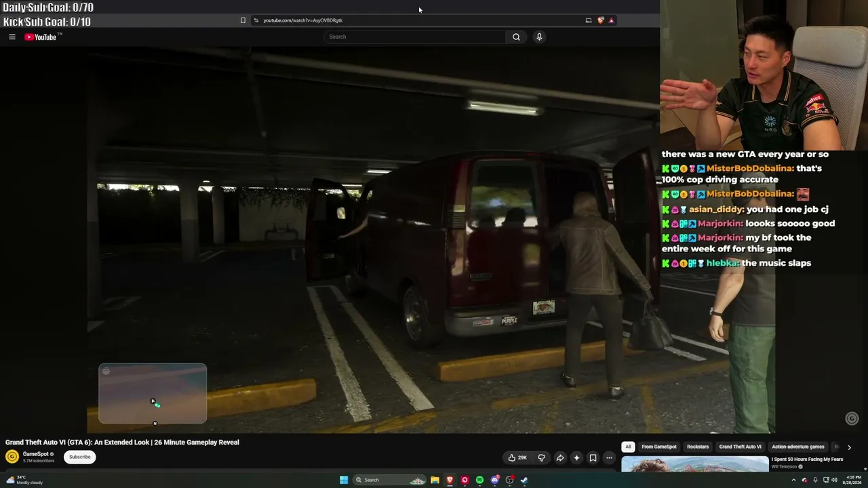Click the GameSpot watermark in the video corner
The image size is (868, 488).
coord(852,419)
